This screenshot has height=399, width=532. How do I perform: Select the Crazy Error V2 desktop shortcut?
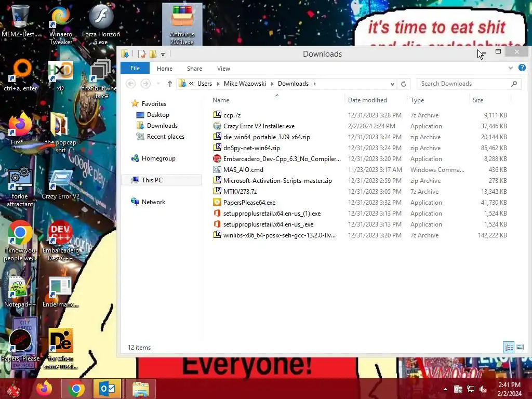pyautogui.click(x=60, y=184)
